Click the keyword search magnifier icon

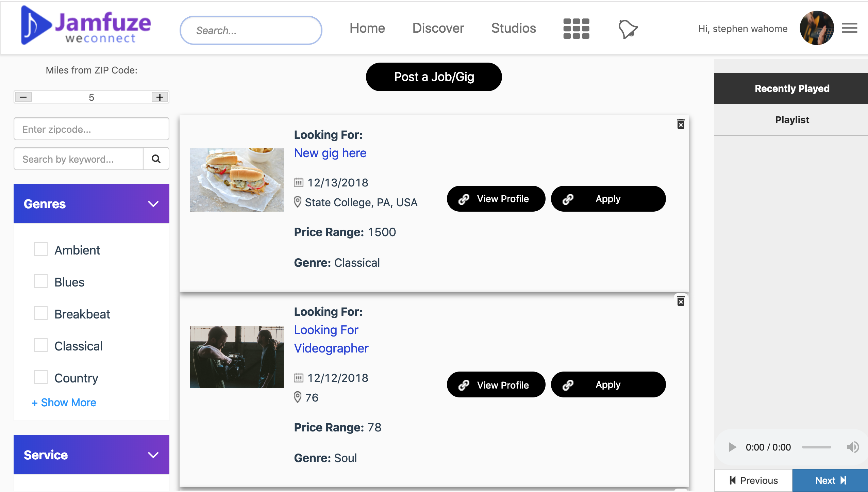tap(156, 159)
